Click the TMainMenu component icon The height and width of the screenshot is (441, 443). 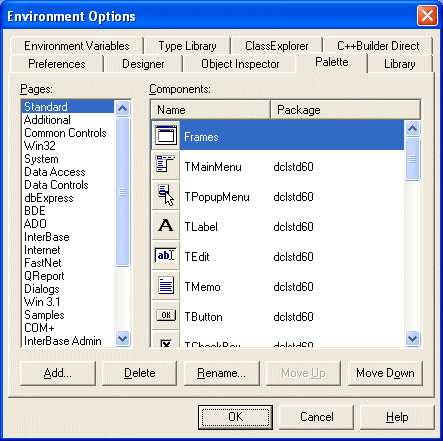tap(166, 164)
